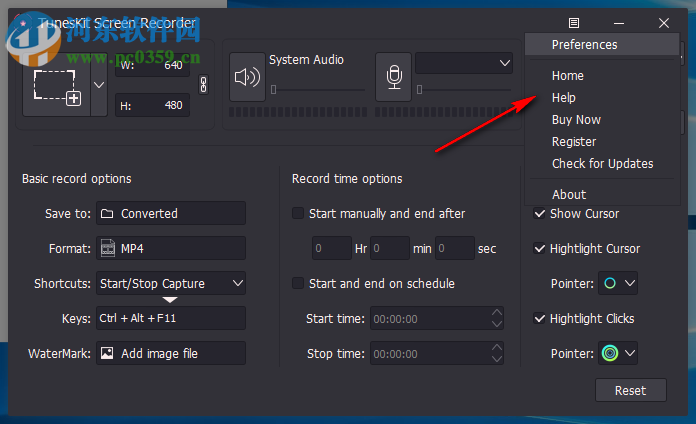Screen dimensions: 696x424
Task: Uncheck the Show Cursor checkbox
Action: (539, 214)
